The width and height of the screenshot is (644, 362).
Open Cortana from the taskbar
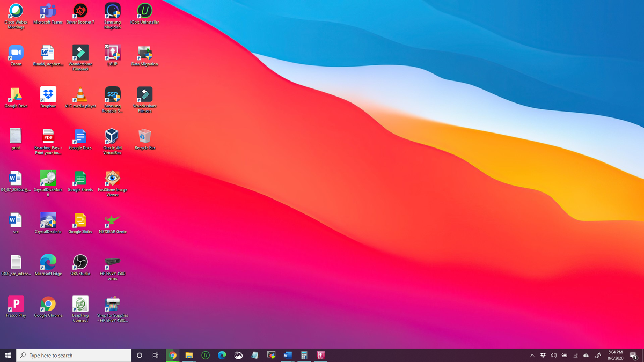[140, 355]
